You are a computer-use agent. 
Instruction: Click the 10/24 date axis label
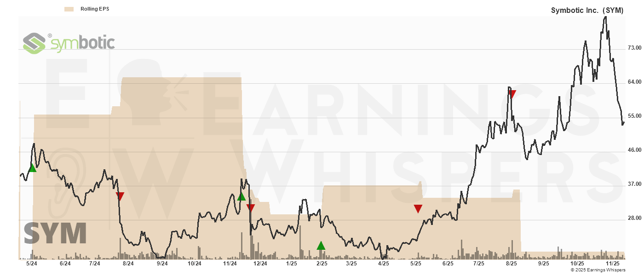click(195, 264)
